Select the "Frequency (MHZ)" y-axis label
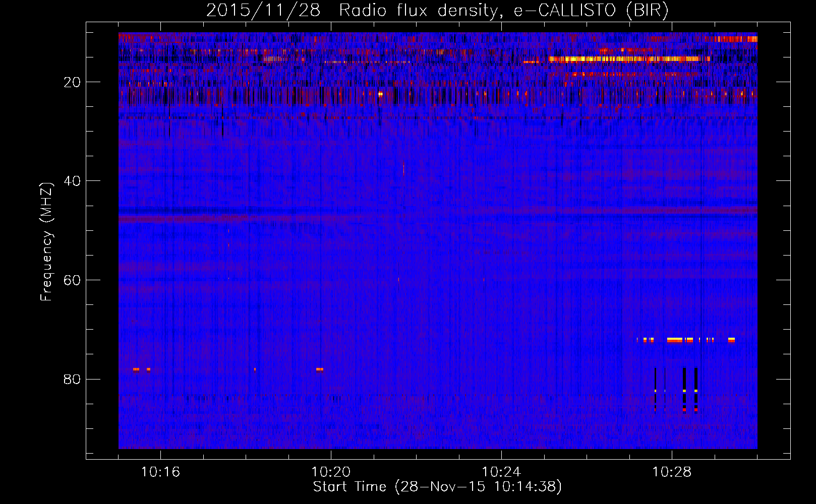Screen dimensions: 816x504 click(46, 242)
